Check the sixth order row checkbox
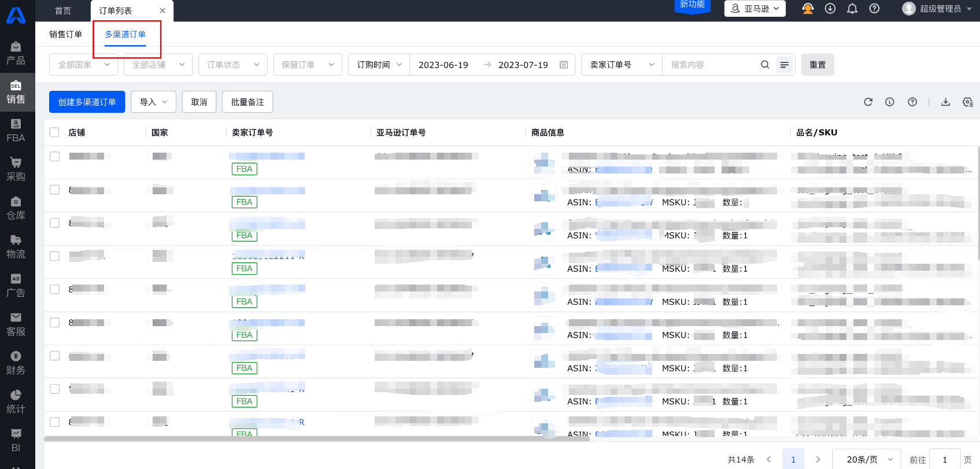Image resolution: width=980 pixels, height=469 pixels. pyautogui.click(x=54, y=322)
